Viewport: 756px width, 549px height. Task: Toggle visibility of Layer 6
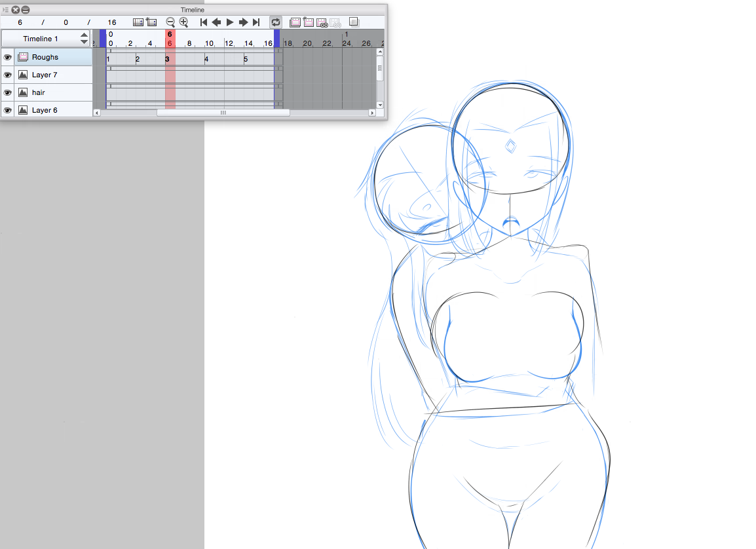tap(7, 110)
